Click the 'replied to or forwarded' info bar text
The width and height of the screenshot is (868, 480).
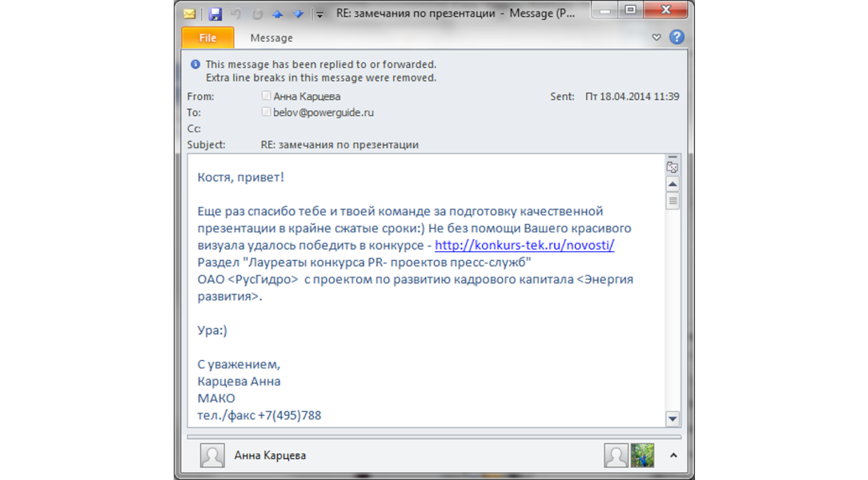tap(321, 64)
